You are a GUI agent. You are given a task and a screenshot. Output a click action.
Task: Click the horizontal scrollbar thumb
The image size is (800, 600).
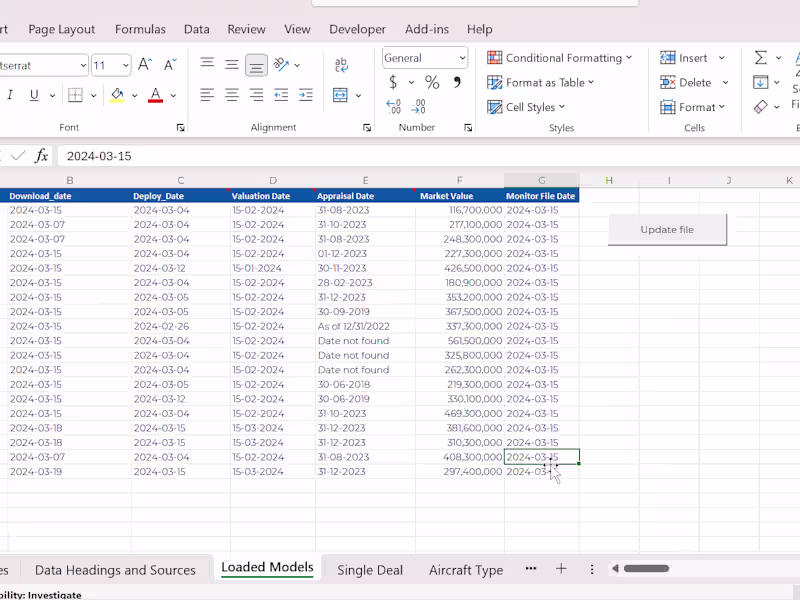(646, 568)
